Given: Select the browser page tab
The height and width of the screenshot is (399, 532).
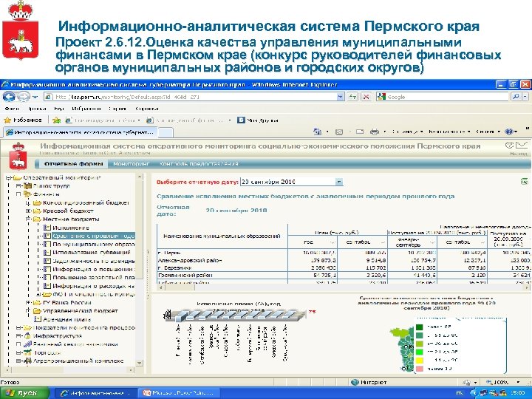Looking at the screenshot, I should click(80, 132).
